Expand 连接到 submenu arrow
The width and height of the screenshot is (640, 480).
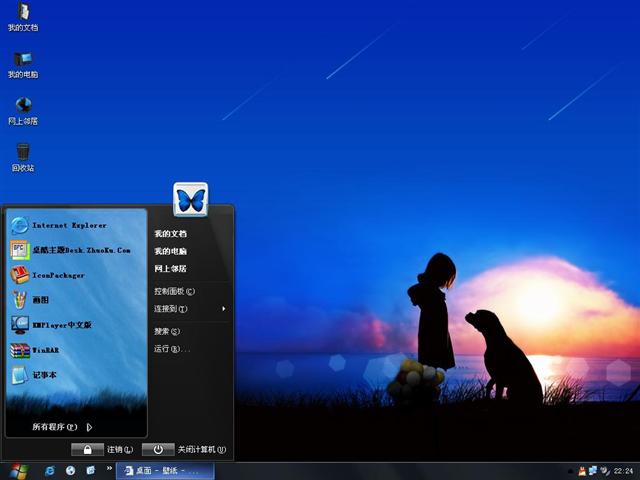pos(224,309)
